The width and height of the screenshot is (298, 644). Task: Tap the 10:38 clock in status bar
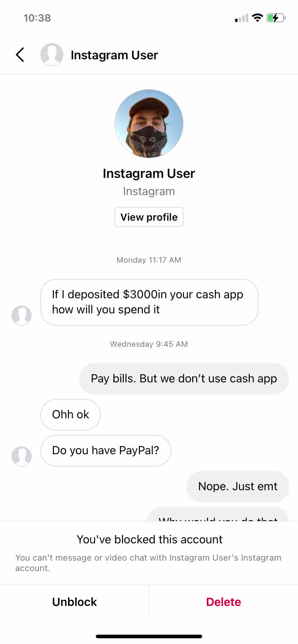click(x=37, y=18)
